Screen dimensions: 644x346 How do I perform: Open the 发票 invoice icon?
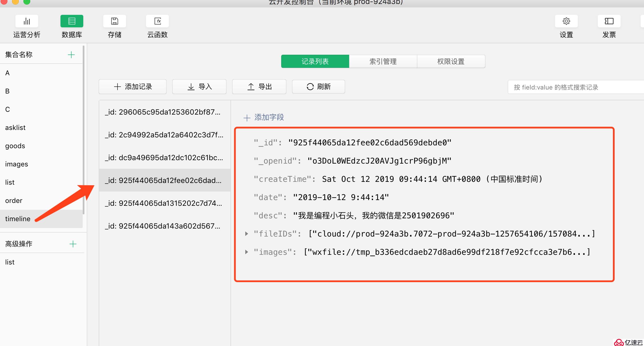coord(609,21)
